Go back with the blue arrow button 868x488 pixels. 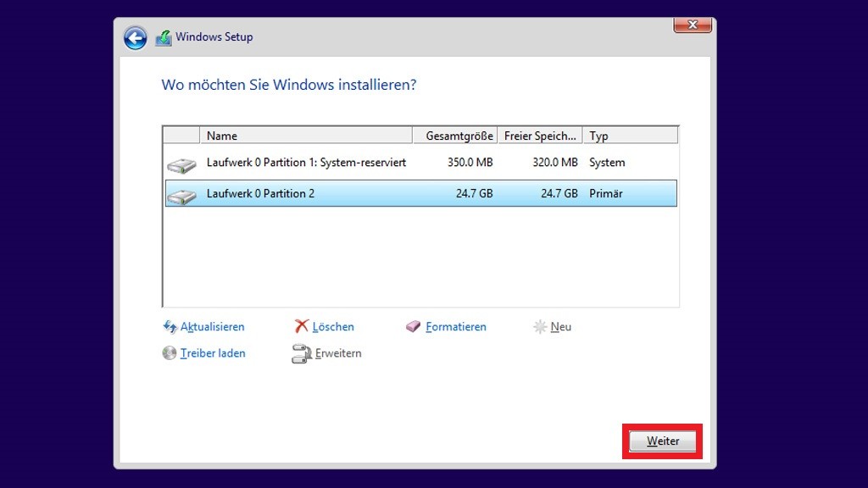pyautogui.click(x=135, y=38)
